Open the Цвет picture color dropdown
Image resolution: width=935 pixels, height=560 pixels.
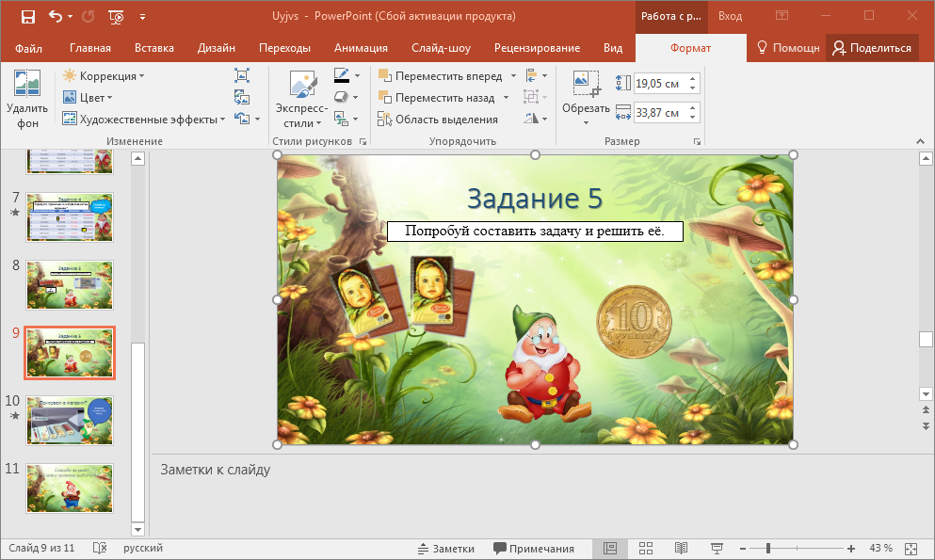coord(88,98)
